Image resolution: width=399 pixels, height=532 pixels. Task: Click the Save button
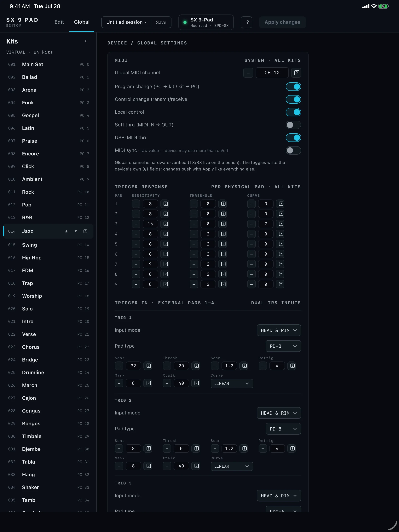click(x=161, y=22)
